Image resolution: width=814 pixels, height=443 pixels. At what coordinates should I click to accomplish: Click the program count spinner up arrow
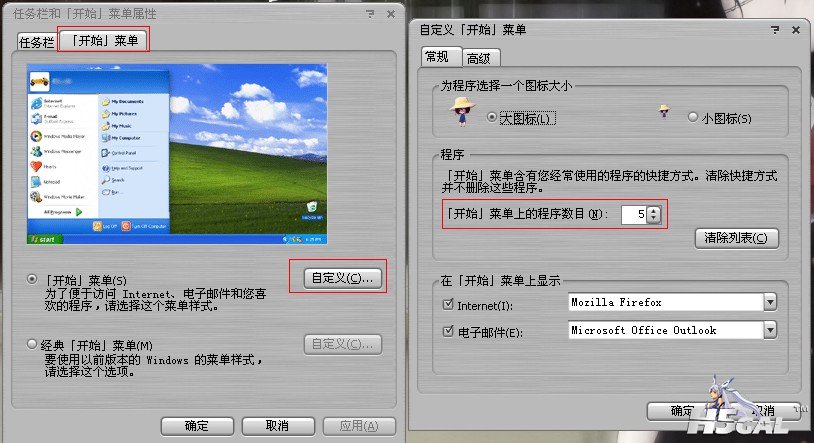654,210
